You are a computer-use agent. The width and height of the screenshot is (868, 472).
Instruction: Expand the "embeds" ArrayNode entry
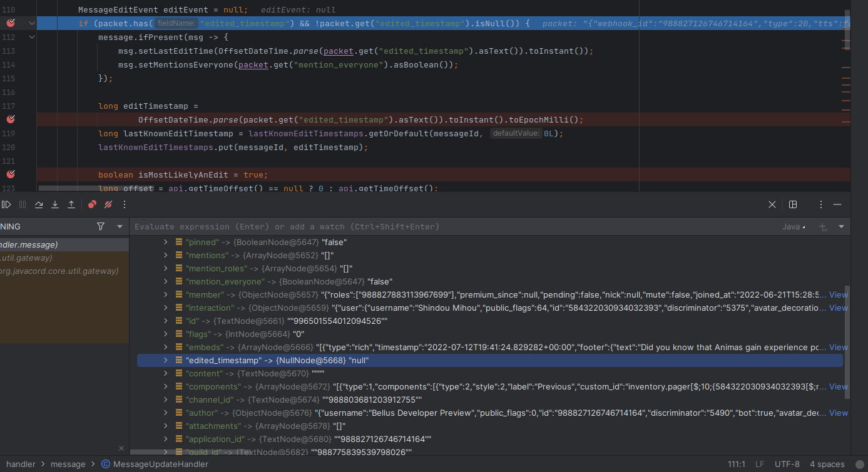[x=165, y=347]
